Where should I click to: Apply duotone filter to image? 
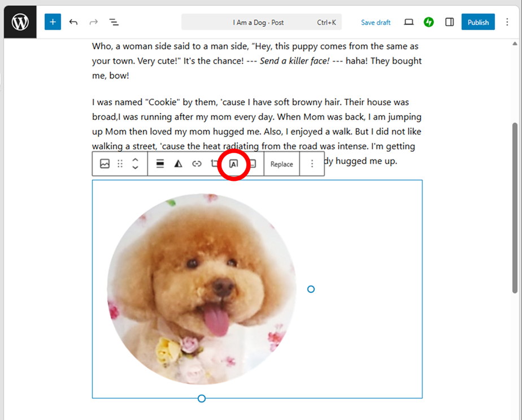coord(179,163)
